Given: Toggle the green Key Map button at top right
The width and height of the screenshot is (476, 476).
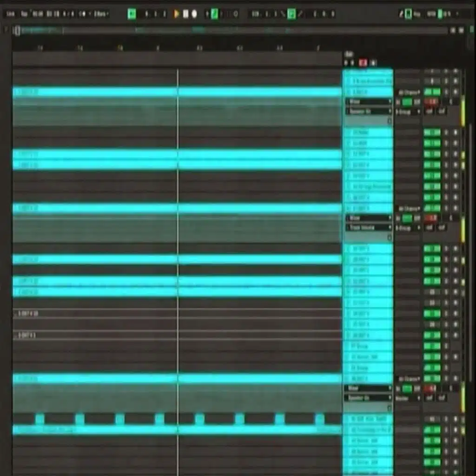Looking at the screenshot, I should (408, 14).
